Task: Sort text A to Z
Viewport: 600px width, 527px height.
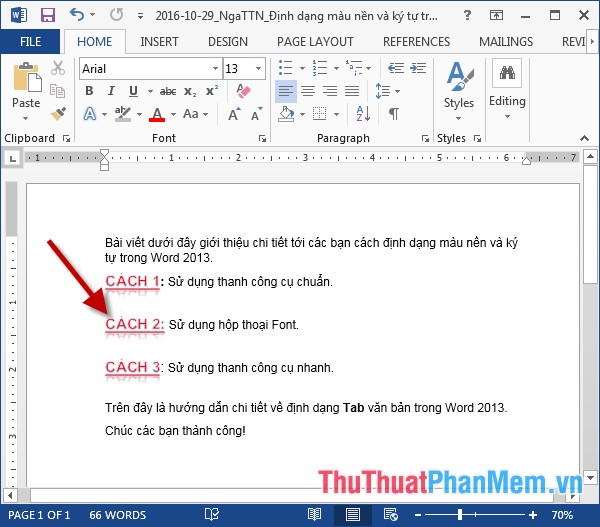Action: pyautogui.click(x=363, y=114)
